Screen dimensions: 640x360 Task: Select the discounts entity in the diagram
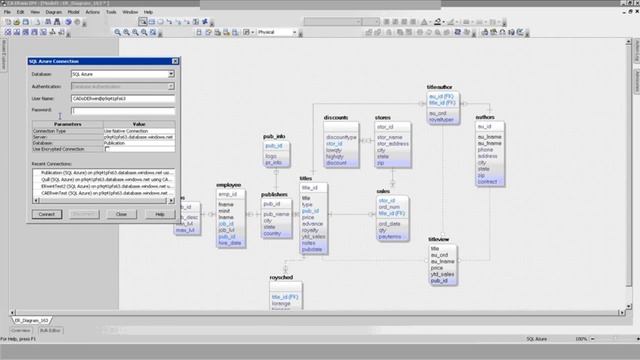[x=341, y=144]
